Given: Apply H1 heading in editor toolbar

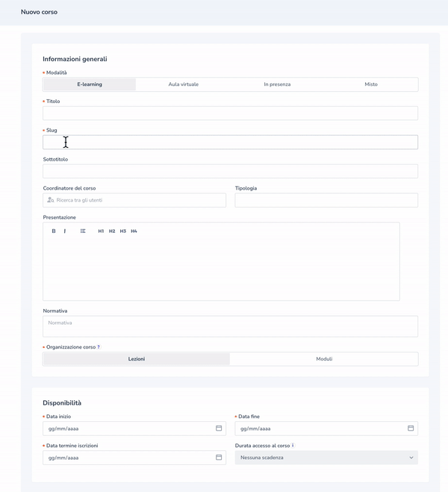Looking at the screenshot, I should pyautogui.click(x=101, y=231).
